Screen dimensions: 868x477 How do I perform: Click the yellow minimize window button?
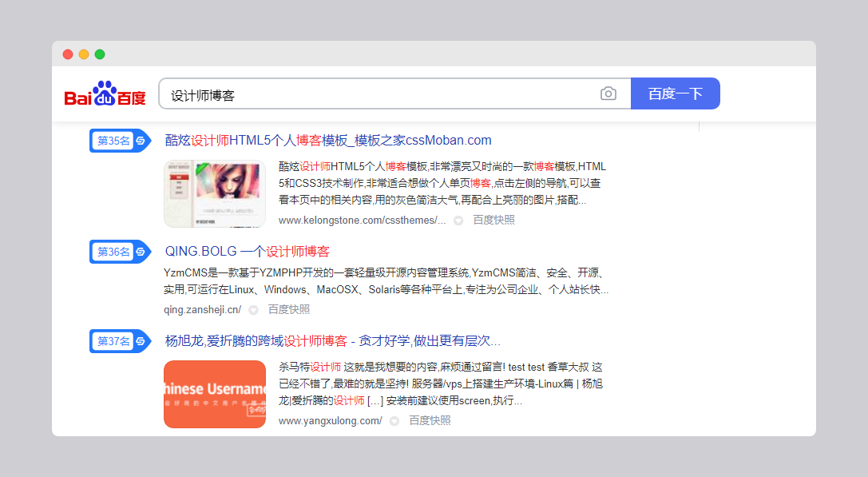(84, 54)
